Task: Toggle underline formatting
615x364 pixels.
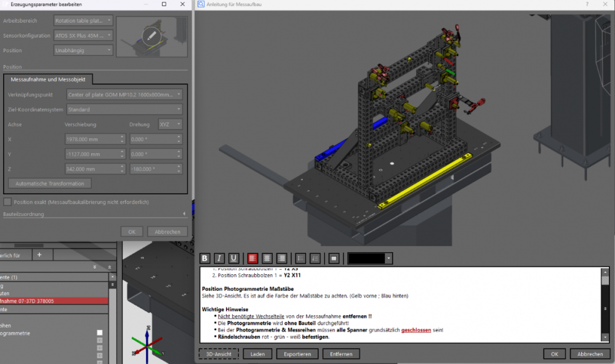Action: (x=234, y=258)
